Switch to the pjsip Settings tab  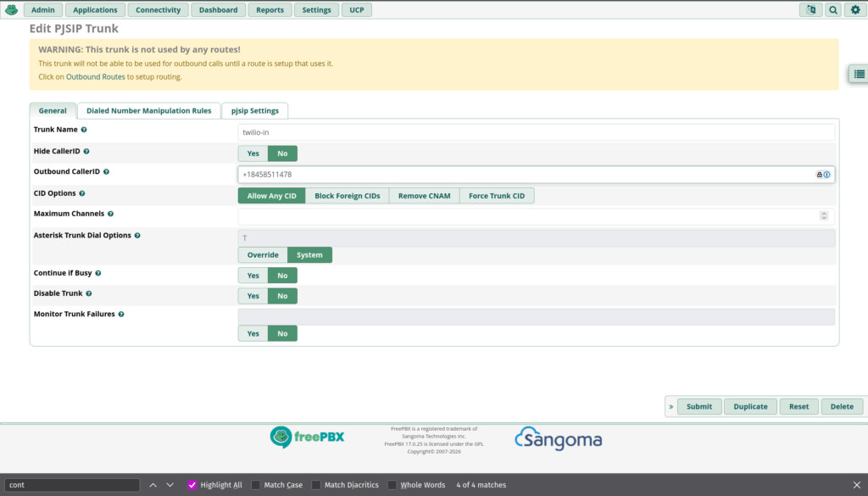254,111
